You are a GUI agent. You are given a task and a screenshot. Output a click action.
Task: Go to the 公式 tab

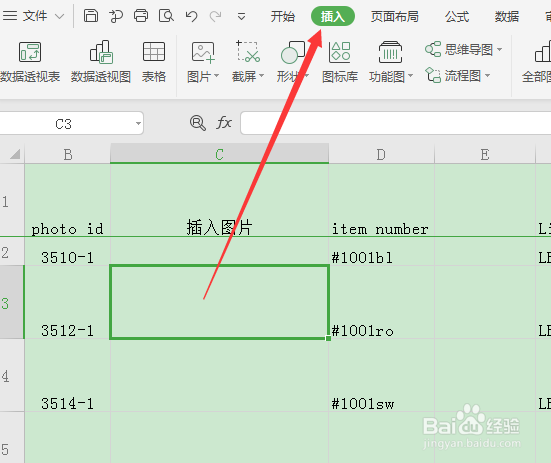[457, 16]
